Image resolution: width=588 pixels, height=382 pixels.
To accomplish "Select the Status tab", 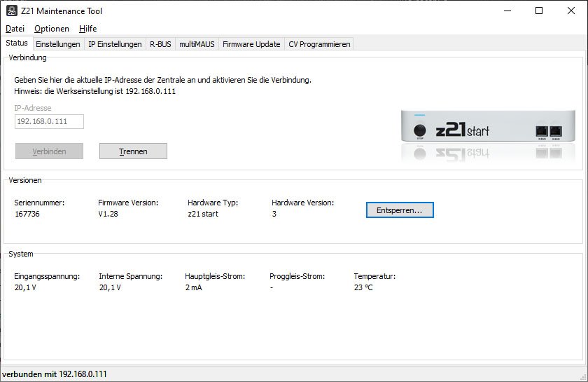I will (x=17, y=43).
